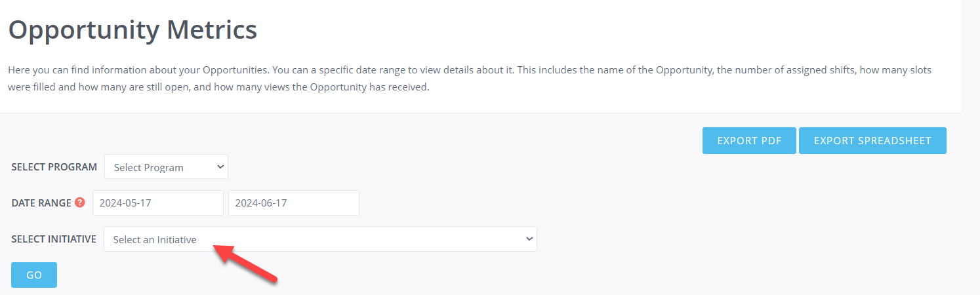Open the Select an Initiative dropdown

320,239
